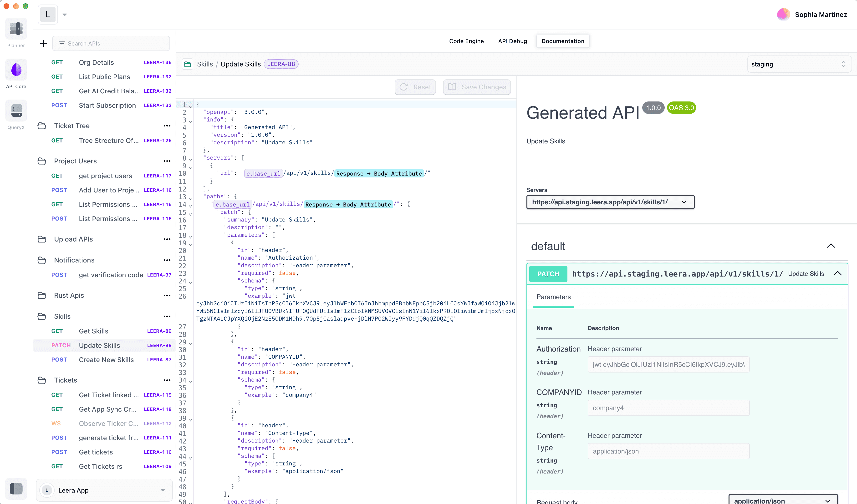Open POST get verification code API
This screenshot has height=504, width=857.
(x=105, y=275)
